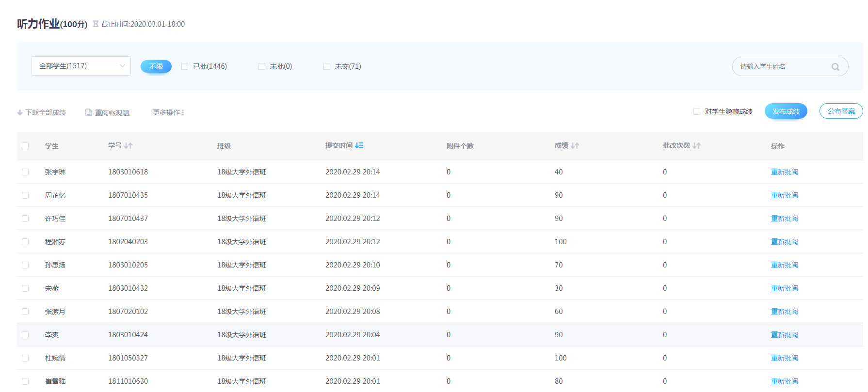Check the 已批(1446) filter checkbox
868x392 pixels.
pos(185,66)
